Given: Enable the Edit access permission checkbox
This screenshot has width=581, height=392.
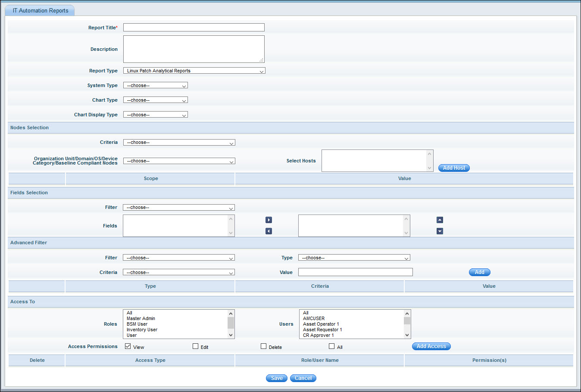Looking at the screenshot, I should click(x=196, y=346).
